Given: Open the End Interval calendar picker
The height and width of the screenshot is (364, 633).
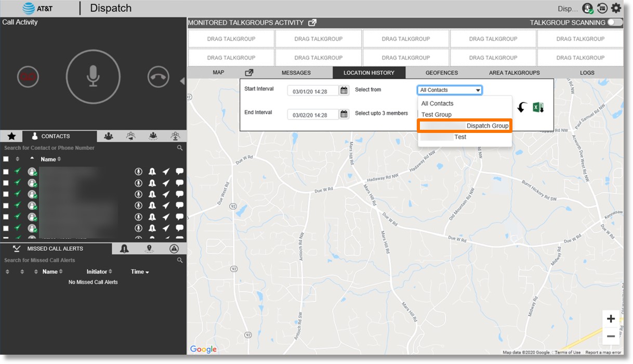Looking at the screenshot, I should tap(344, 114).
